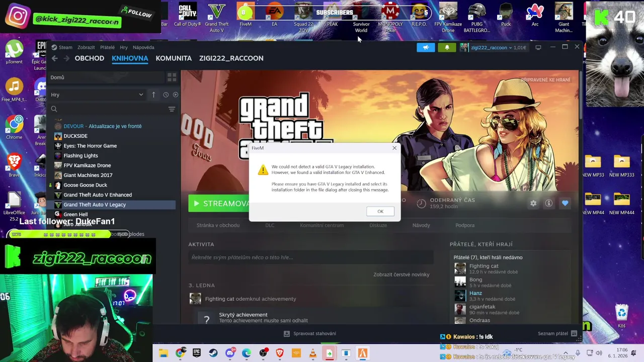Select Flashing Lights in library

click(80, 155)
